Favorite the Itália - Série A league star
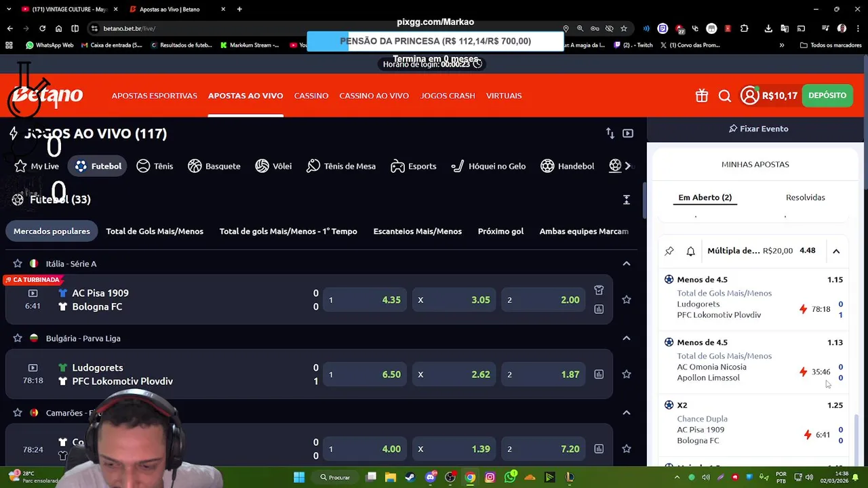Screen dimensions: 868x488 tap(18, 264)
